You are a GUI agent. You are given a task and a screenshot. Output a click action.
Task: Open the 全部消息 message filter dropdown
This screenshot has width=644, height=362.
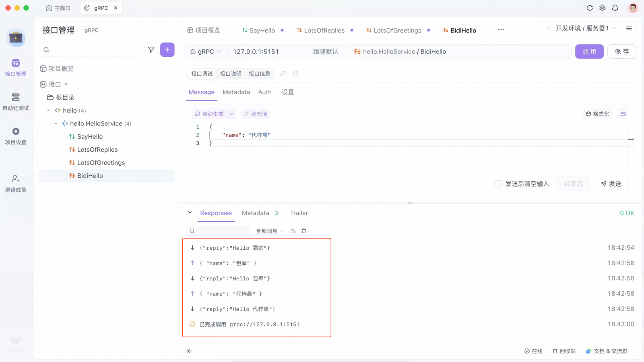[x=269, y=231]
